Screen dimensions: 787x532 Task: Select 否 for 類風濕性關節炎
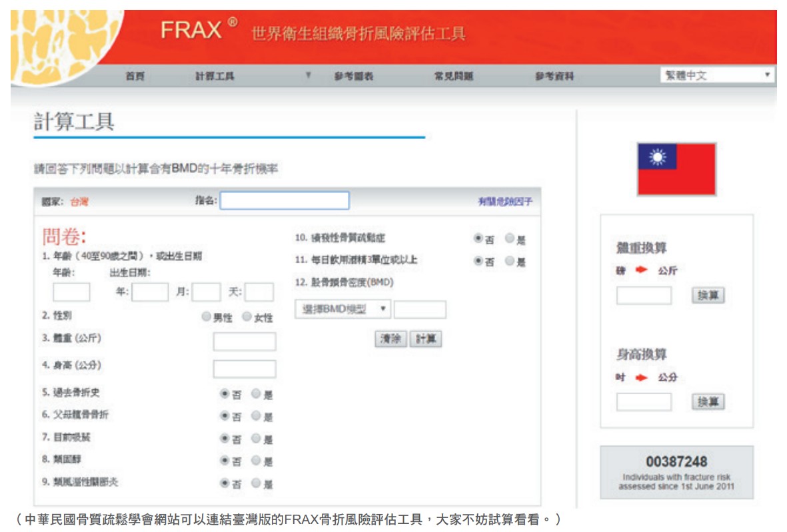click(225, 483)
